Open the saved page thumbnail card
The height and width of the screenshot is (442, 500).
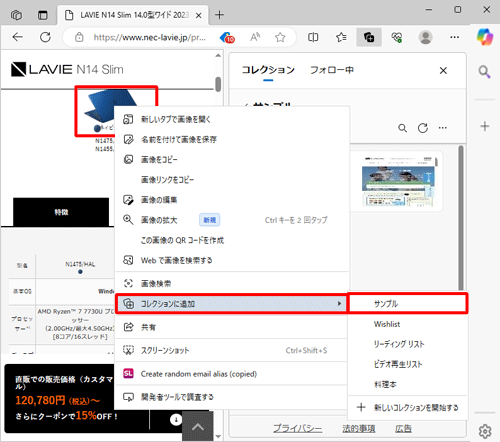coord(399,181)
